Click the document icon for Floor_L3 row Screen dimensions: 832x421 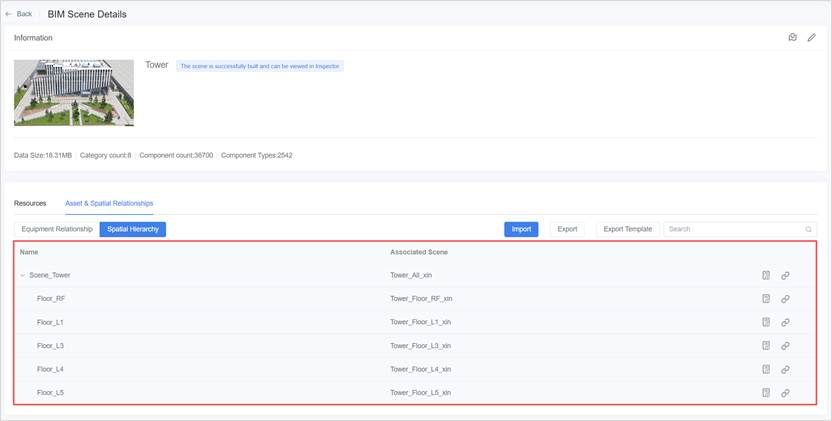click(x=765, y=346)
